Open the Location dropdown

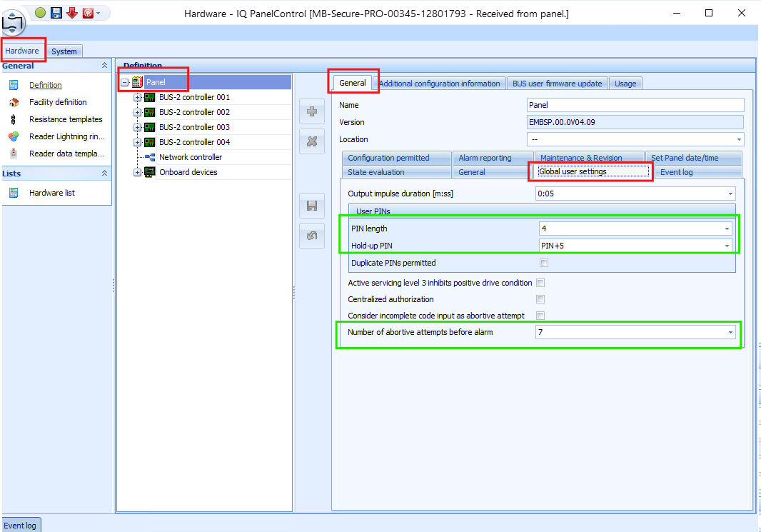[x=739, y=139]
